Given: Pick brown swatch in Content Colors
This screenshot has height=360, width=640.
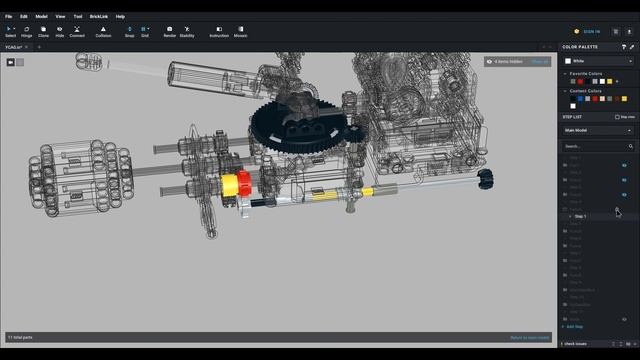Looking at the screenshot, I should pos(617,99).
